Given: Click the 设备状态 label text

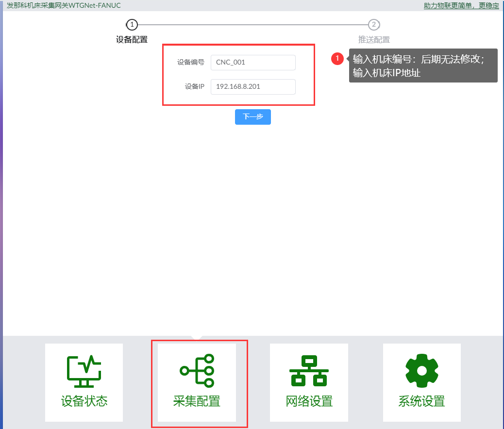Looking at the screenshot, I should tap(84, 401).
